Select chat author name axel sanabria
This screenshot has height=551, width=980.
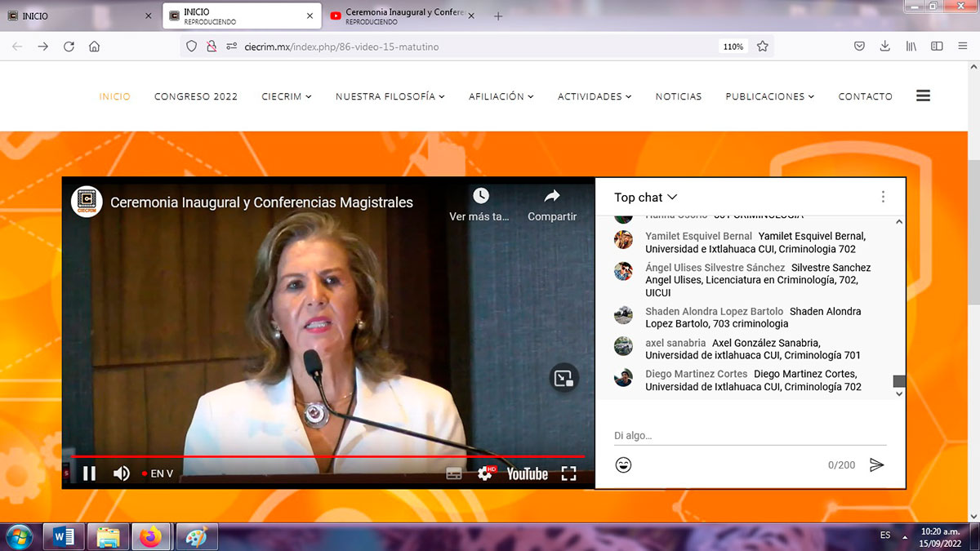[x=675, y=343]
